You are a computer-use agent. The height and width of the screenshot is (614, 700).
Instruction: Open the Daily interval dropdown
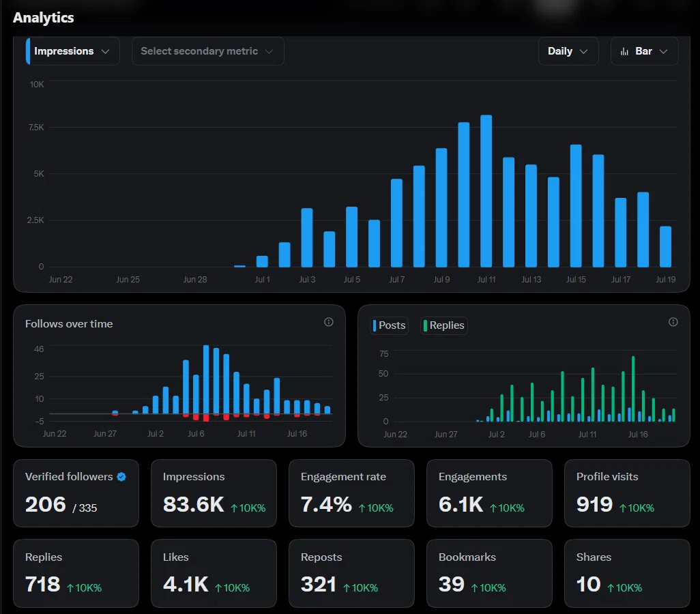[x=568, y=51]
